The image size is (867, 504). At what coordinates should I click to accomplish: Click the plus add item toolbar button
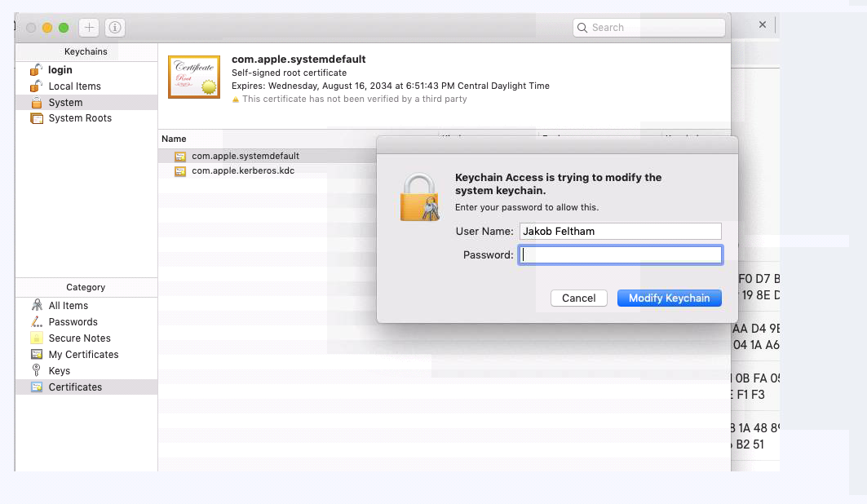tap(89, 28)
